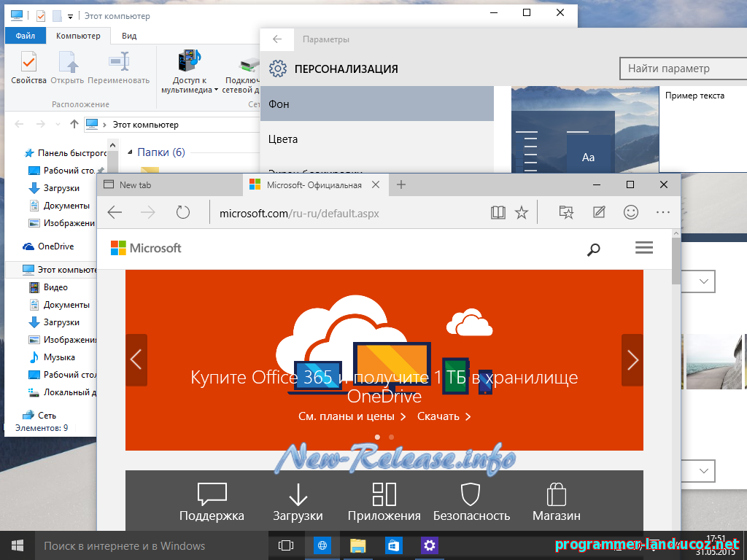The height and width of the screenshot is (560, 747).
Task: Go back in the Параметры window
Action: tap(277, 39)
